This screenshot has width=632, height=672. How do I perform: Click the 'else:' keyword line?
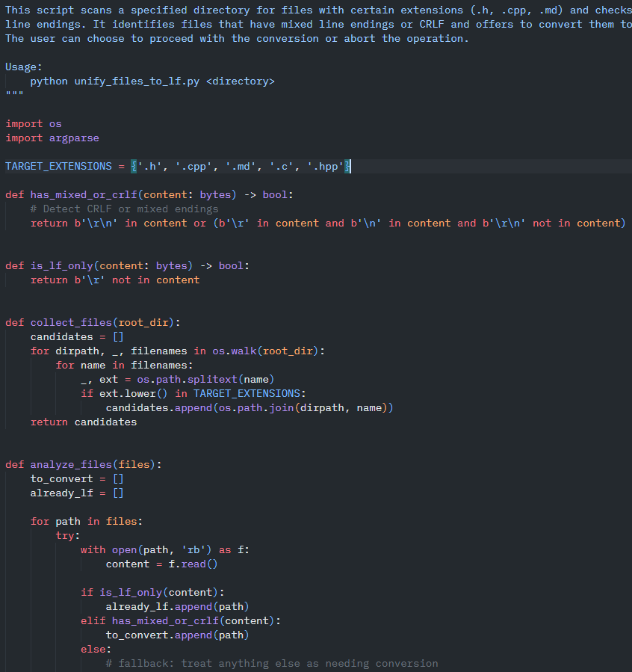[x=96, y=650]
